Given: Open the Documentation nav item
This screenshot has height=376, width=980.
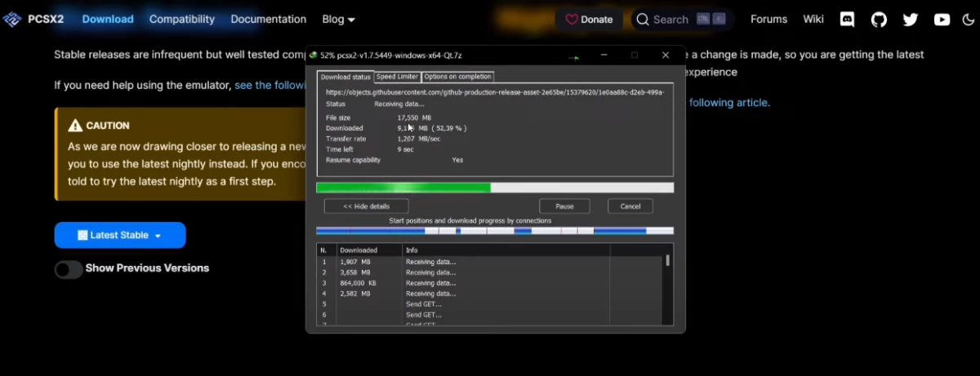Looking at the screenshot, I should pyautogui.click(x=269, y=19).
